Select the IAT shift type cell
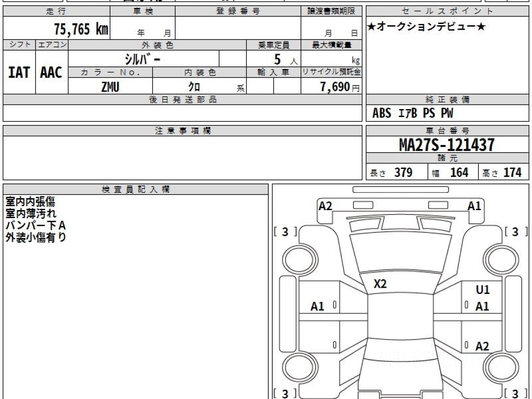 [x=19, y=73]
